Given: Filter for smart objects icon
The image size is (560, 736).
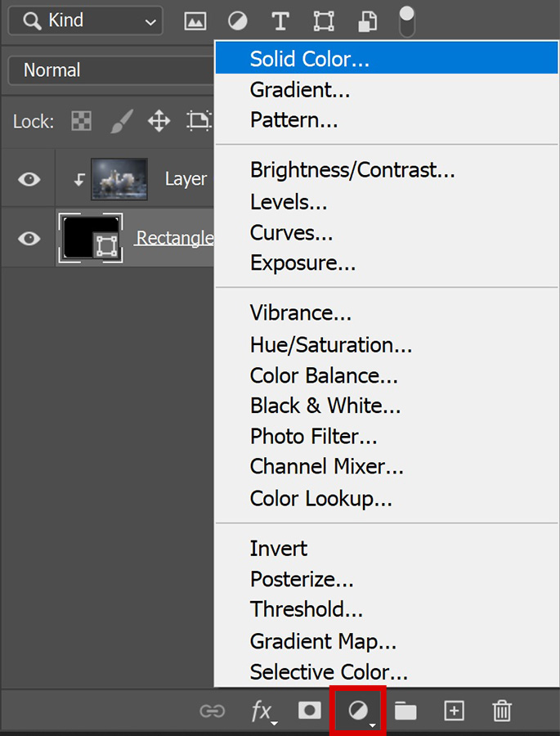Looking at the screenshot, I should 368,21.
